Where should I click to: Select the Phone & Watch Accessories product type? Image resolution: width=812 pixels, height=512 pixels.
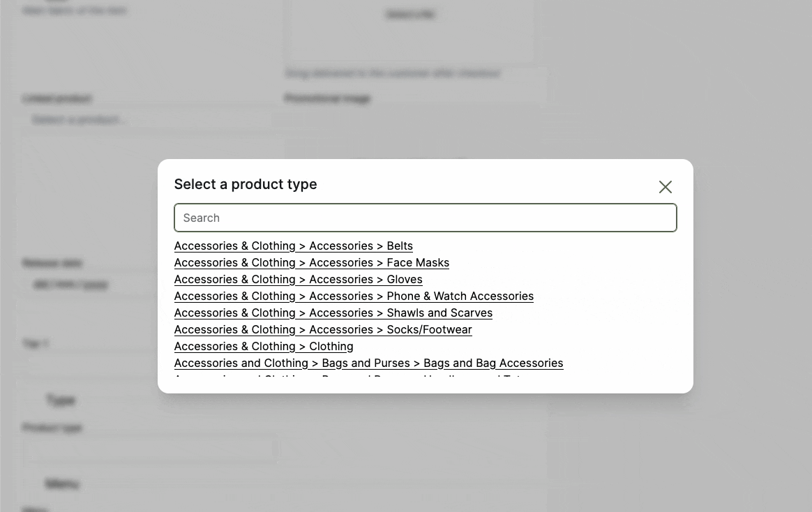pyautogui.click(x=354, y=296)
